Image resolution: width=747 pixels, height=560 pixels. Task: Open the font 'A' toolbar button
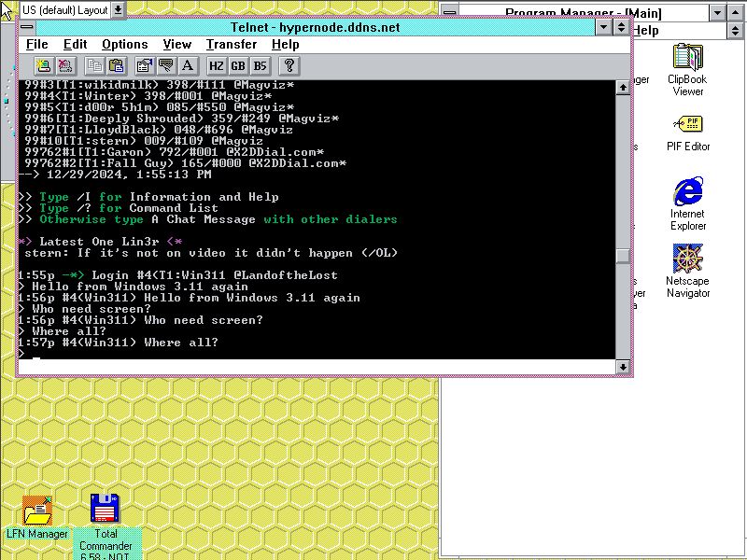[188, 65]
